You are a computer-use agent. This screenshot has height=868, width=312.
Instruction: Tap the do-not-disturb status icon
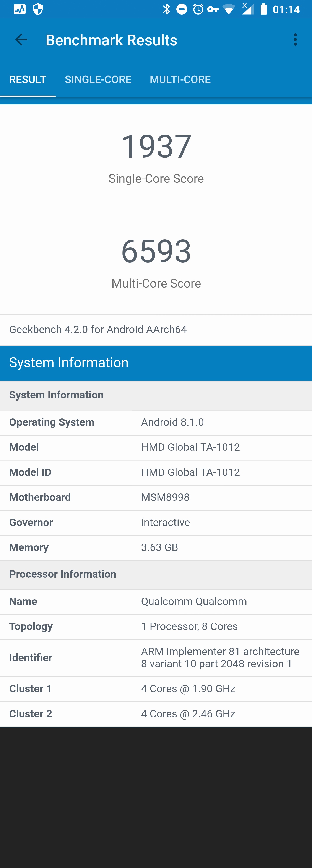click(182, 9)
